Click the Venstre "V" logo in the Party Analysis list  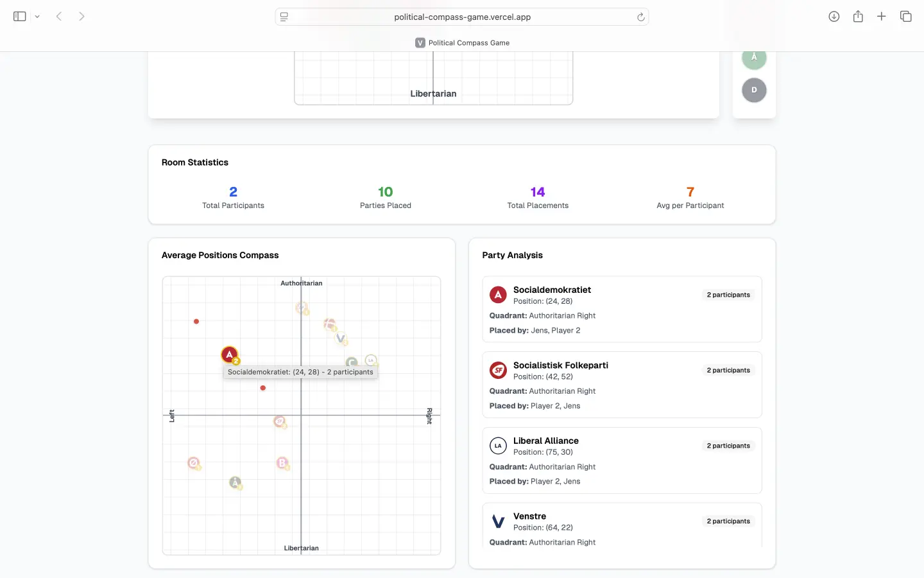(498, 521)
